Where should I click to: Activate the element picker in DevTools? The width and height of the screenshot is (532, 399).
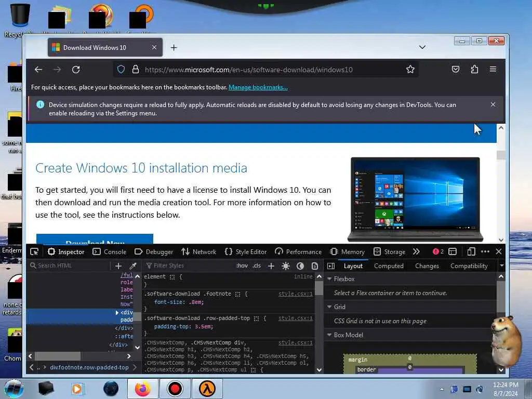click(34, 252)
